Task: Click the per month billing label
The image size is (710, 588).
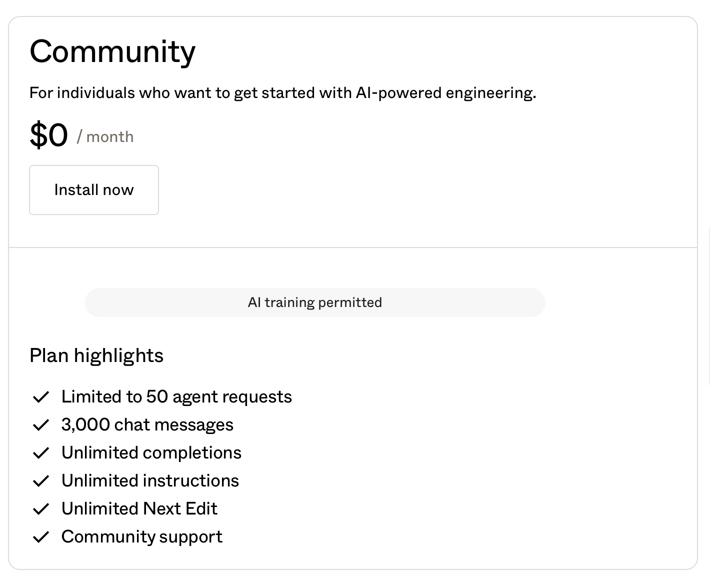Action: 105,137
